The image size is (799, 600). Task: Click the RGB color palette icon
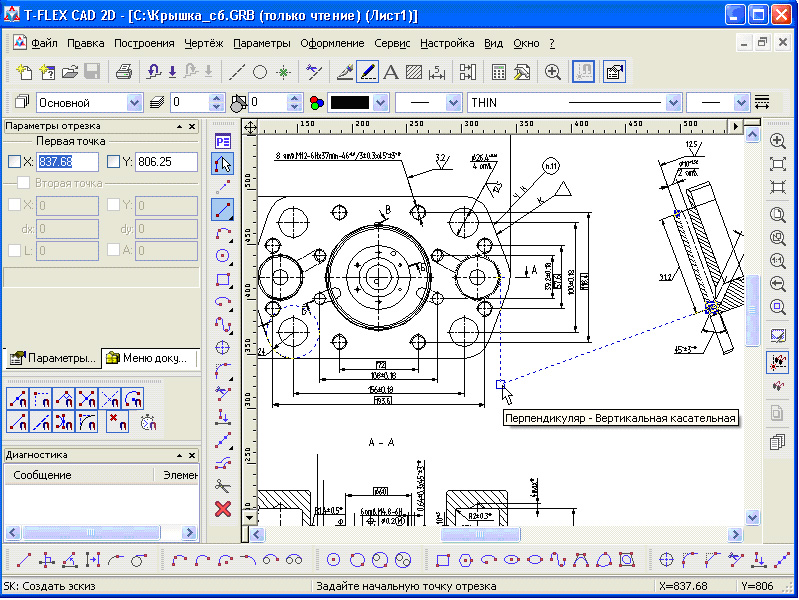[316, 103]
